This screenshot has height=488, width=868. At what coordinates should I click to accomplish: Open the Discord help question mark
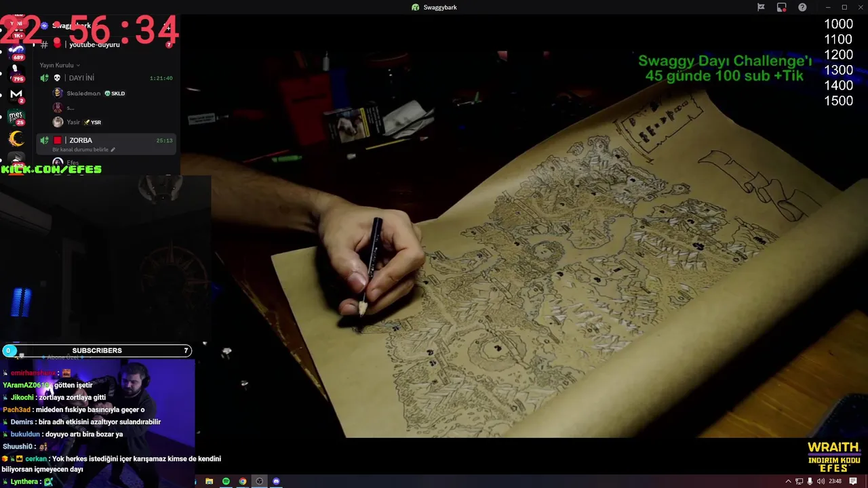point(802,7)
